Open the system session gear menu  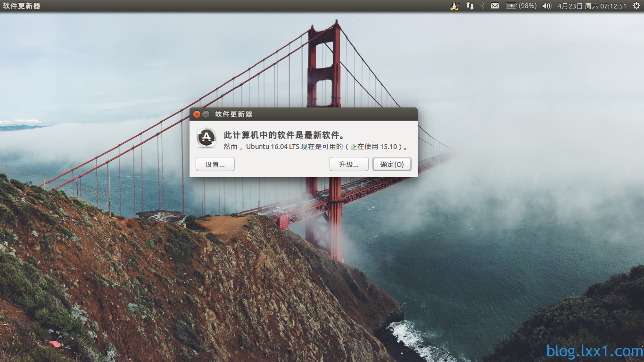[636, 6]
